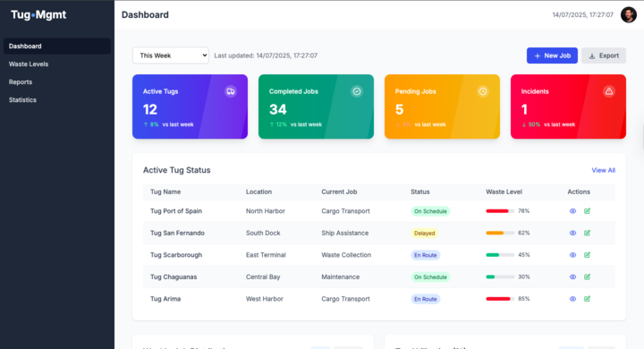Create a job with New Job button
Image resolution: width=644 pixels, height=349 pixels.
click(x=552, y=55)
